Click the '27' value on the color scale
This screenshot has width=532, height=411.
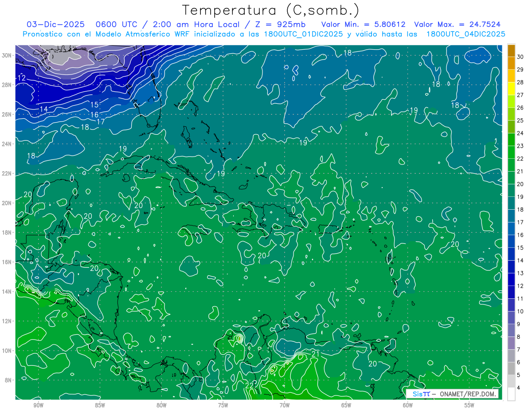(520, 95)
